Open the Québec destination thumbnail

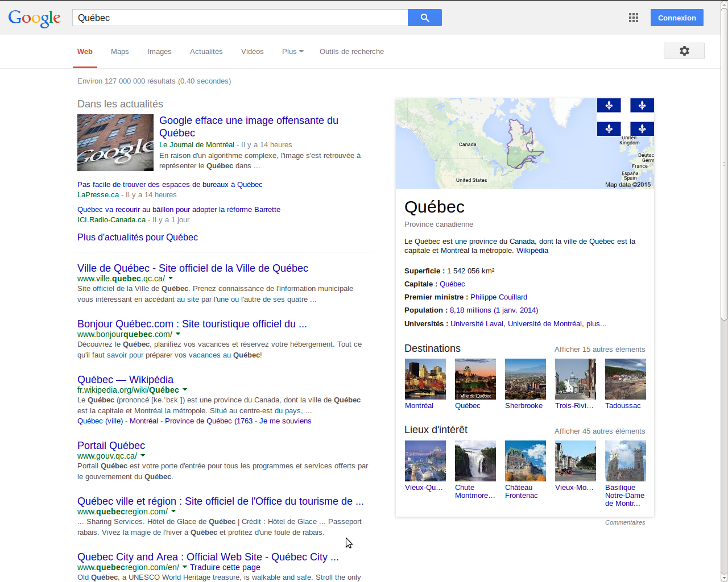[x=475, y=379]
